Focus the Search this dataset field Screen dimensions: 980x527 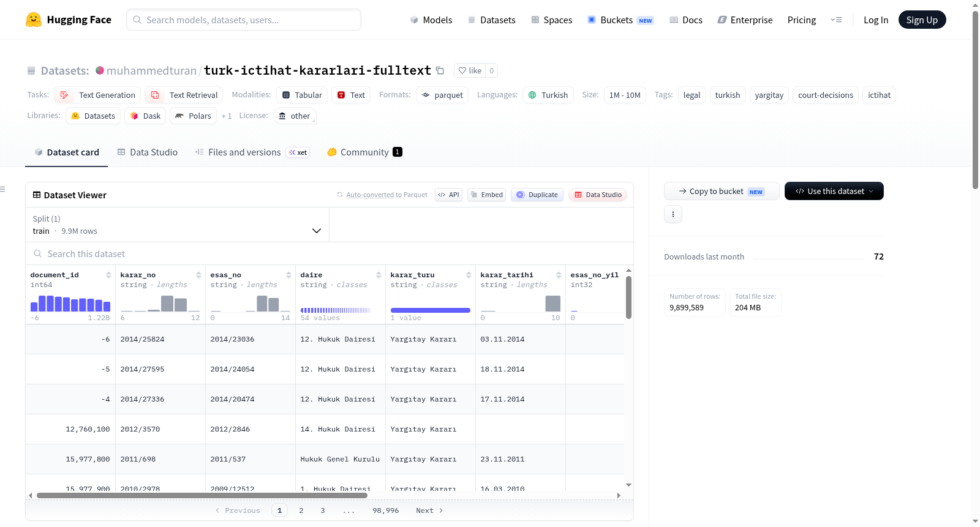pyautogui.click(x=330, y=254)
